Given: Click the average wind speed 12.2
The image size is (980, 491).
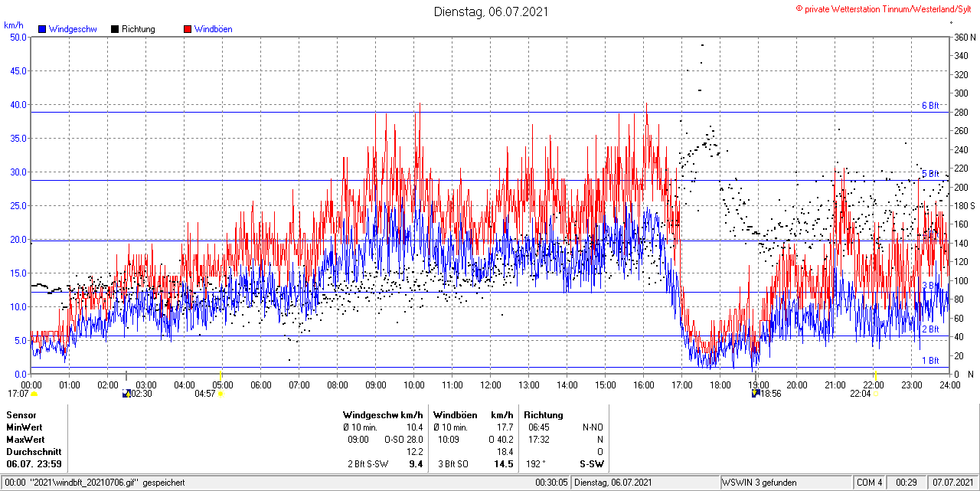Looking at the screenshot, I should (414, 452).
